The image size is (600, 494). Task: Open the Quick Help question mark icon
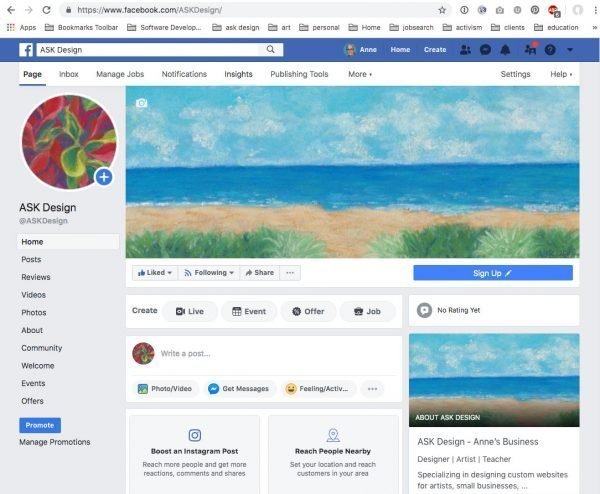point(550,50)
